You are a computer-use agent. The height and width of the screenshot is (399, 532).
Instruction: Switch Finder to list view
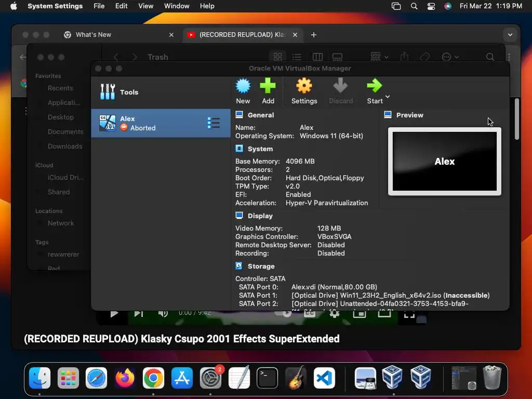point(297,57)
